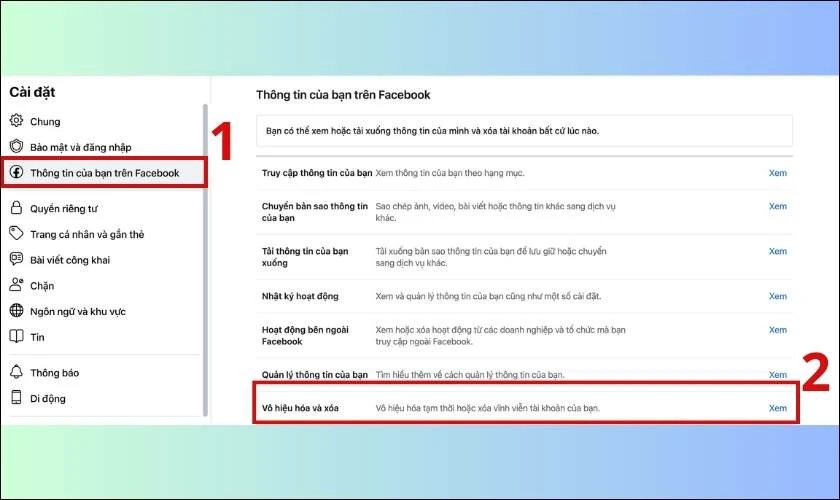Image resolution: width=840 pixels, height=500 pixels.
Task: Click the bell icon for Thông báo
Action: (x=17, y=371)
